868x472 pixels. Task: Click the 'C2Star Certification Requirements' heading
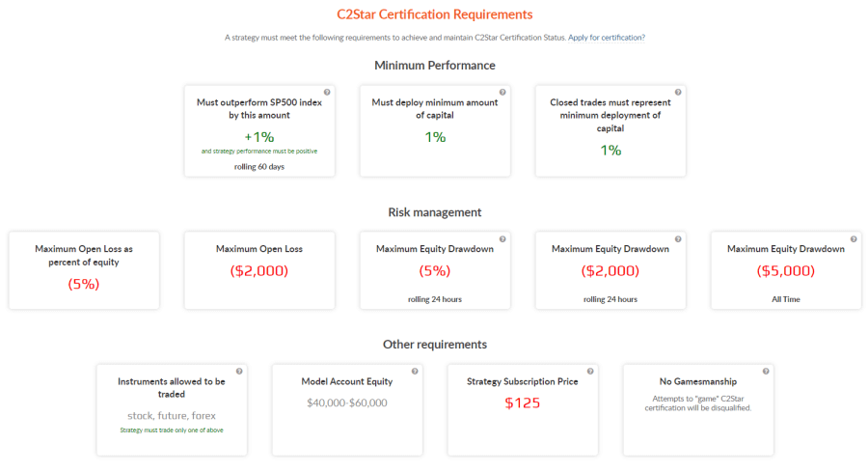tap(435, 14)
